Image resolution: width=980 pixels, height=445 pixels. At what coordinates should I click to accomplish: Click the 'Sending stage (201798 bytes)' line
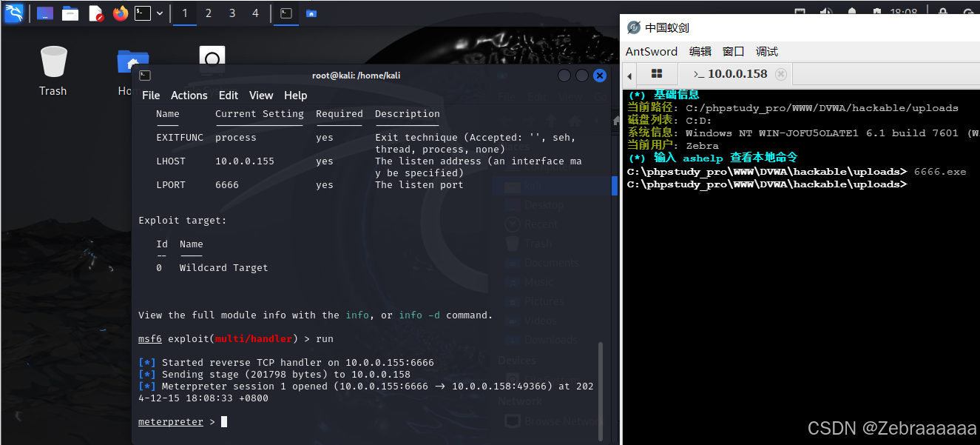[x=274, y=375]
